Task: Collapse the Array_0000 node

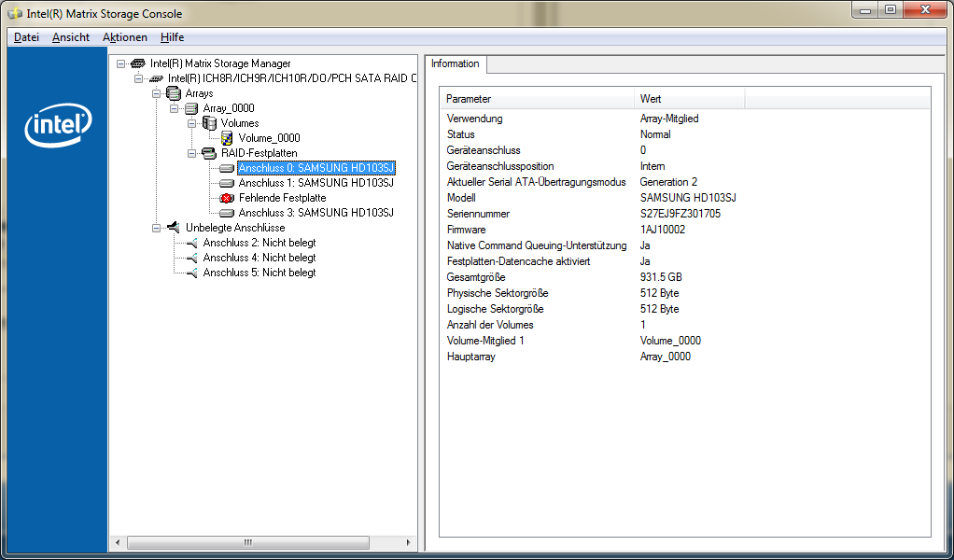Action: coord(174,108)
